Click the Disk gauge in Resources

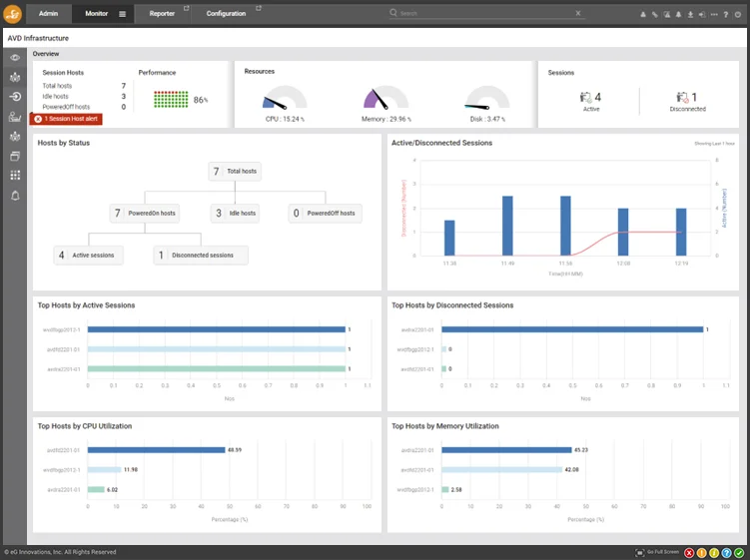click(x=487, y=98)
